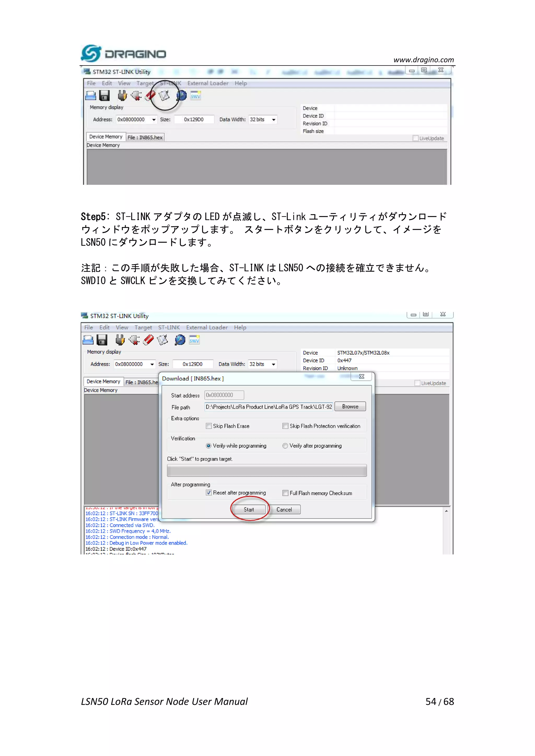Click Browse button next to File path

(x=350, y=407)
